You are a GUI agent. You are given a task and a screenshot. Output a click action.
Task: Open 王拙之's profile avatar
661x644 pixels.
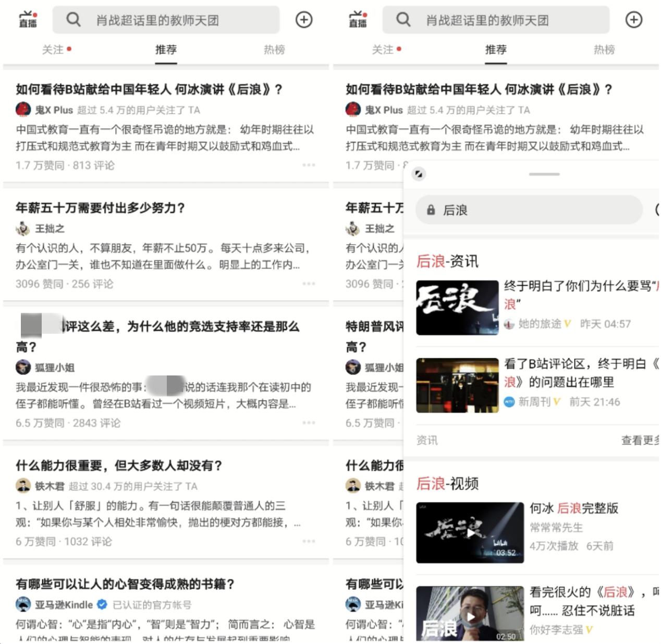(23, 228)
